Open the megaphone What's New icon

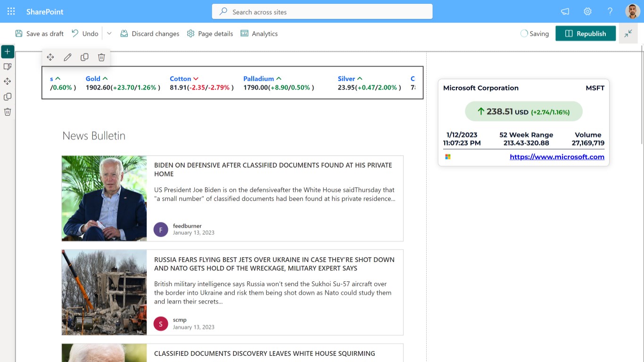tap(565, 11)
